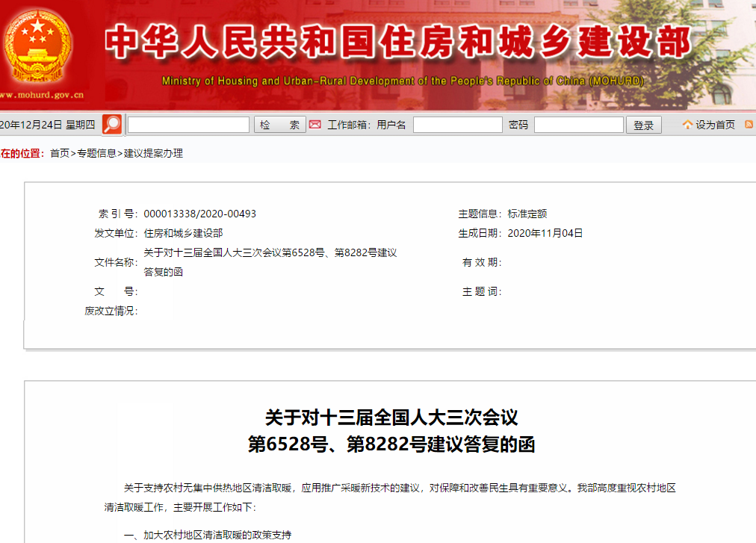This screenshot has width=756, height=543.
Task: Click the 检索 search button
Action: pyautogui.click(x=279, y=125)
